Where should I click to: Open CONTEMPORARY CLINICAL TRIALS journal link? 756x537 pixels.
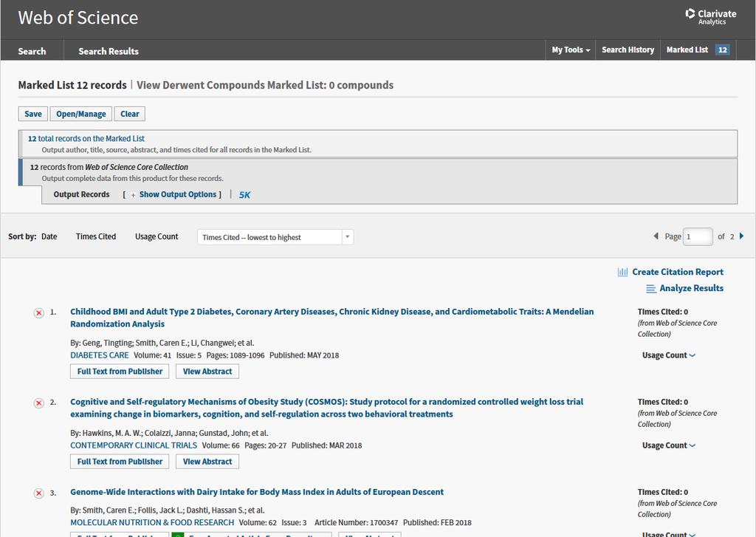click(134, 446)
